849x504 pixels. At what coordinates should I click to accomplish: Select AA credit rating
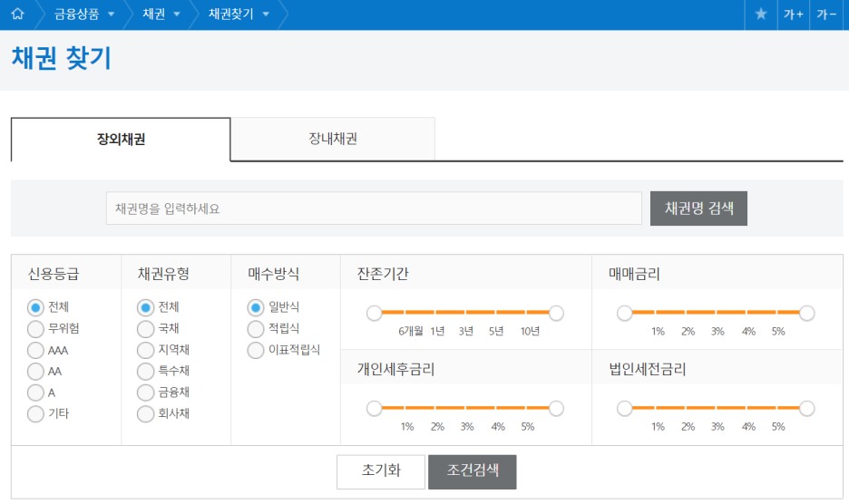[x=35, y=372]
